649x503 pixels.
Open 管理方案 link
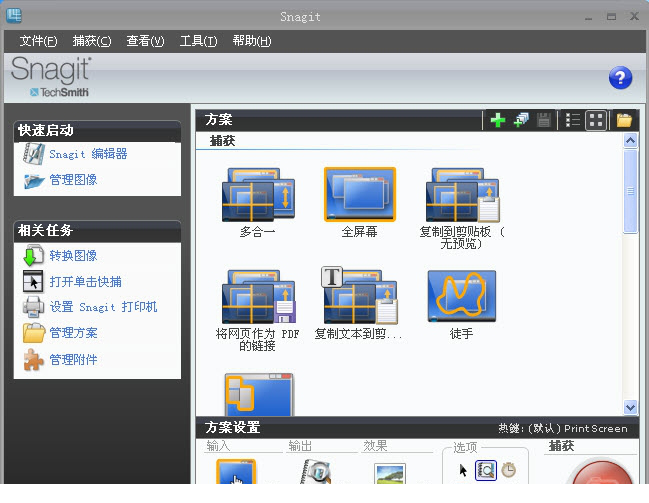click(73, 333)
